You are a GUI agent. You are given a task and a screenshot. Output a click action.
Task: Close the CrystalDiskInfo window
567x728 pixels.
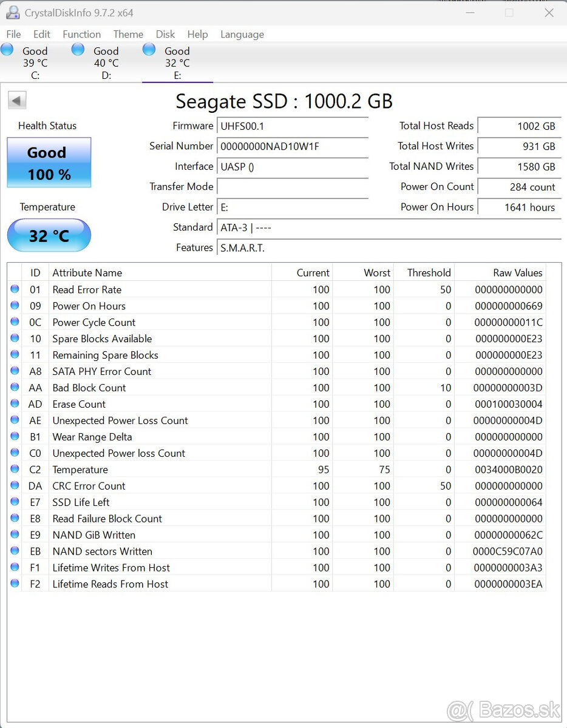549,12
